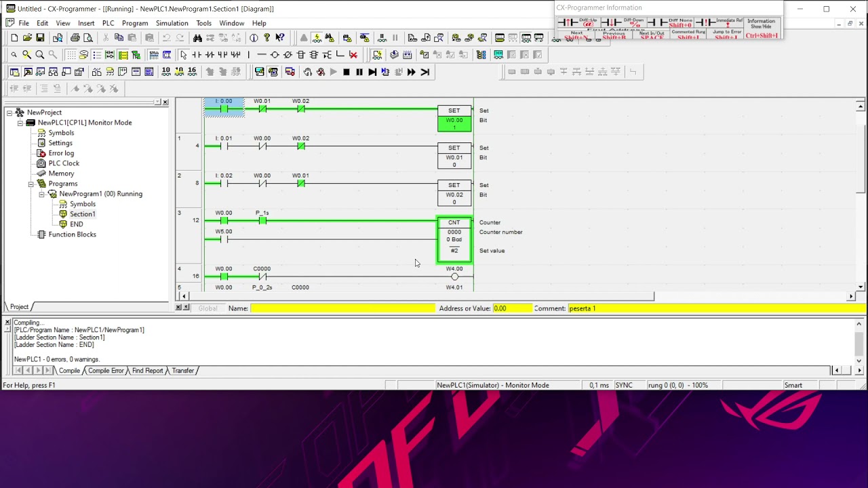868x488 pixels.
Task: Click the selection arrow pointer tool
Action: pyautogui.click(x=184, y=55)
